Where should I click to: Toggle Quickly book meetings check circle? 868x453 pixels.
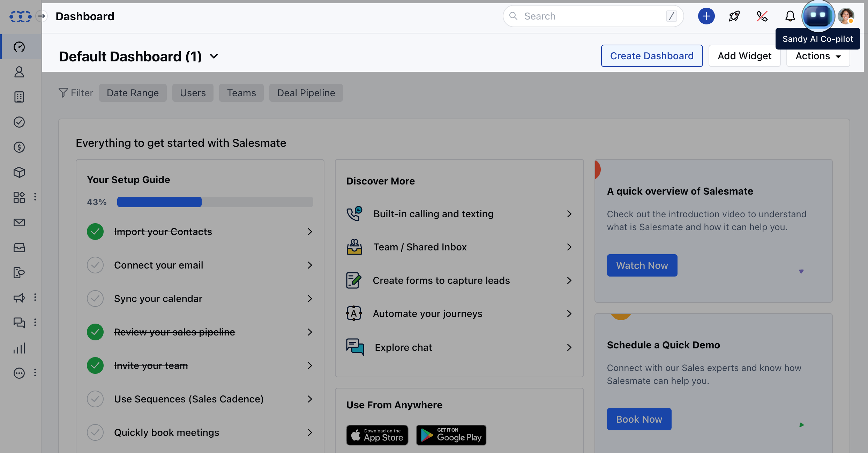pyautogui.click(x=95, y=432)
